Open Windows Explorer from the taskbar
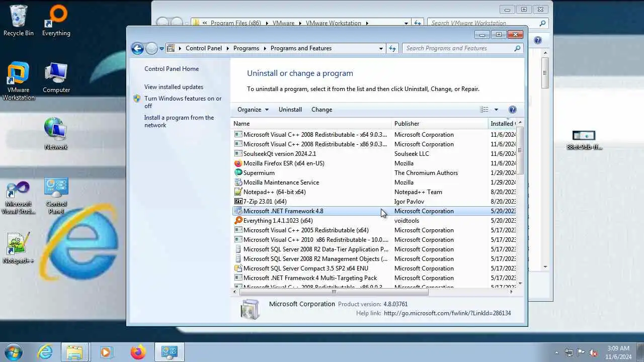 coord(74,352)
